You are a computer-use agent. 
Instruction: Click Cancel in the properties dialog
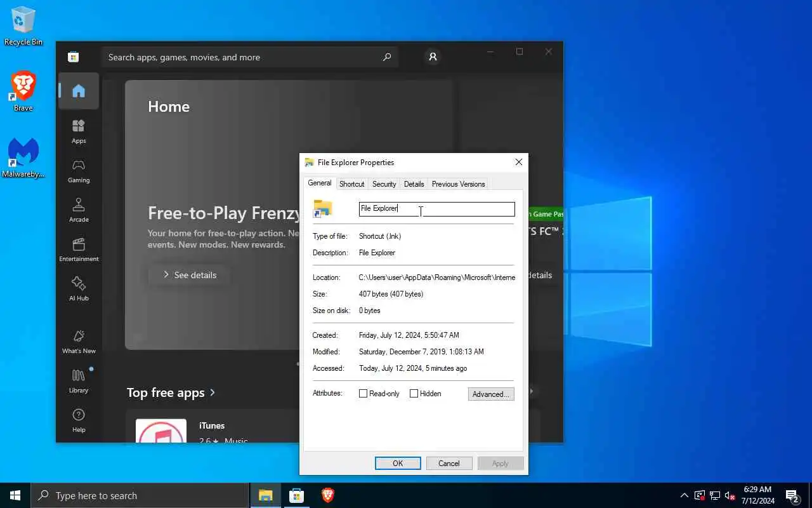pos(449,464)
